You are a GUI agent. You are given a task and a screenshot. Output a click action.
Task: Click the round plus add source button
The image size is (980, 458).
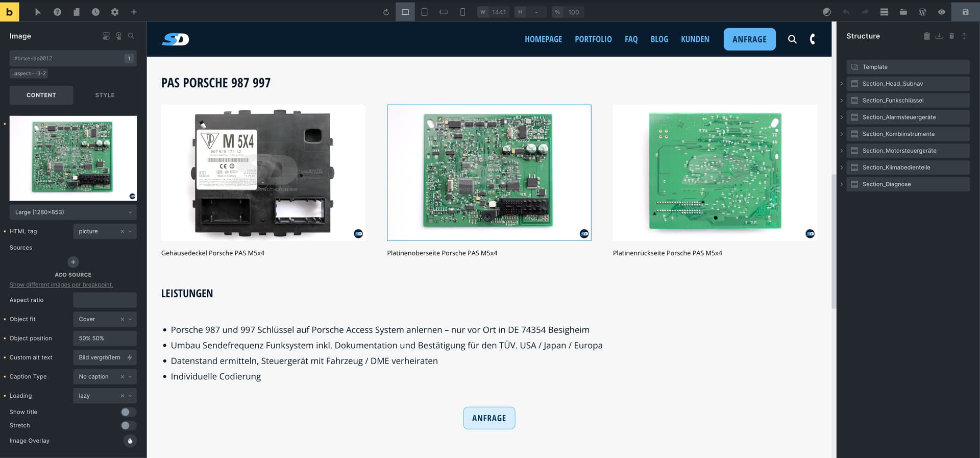[x=73, y=262]
